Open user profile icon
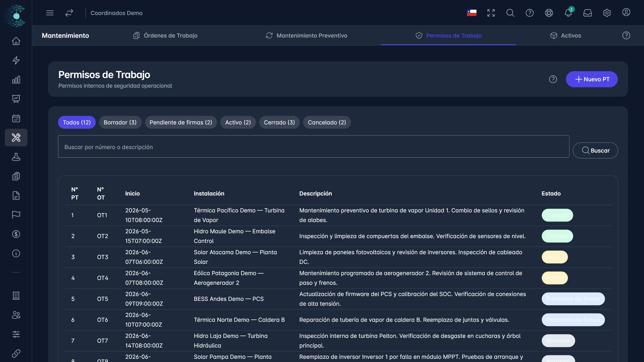 coord(626,12)
